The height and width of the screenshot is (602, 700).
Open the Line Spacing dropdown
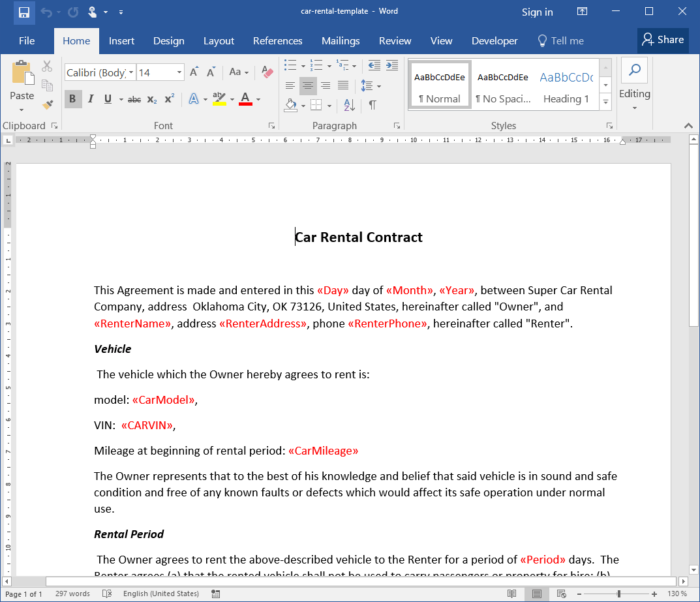click(x=371, y=85)
